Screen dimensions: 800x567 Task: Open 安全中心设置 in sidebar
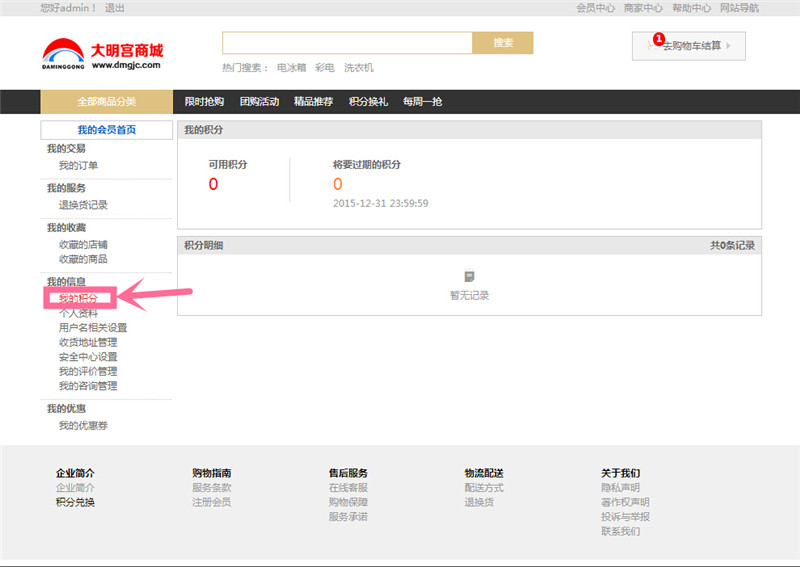88,356
